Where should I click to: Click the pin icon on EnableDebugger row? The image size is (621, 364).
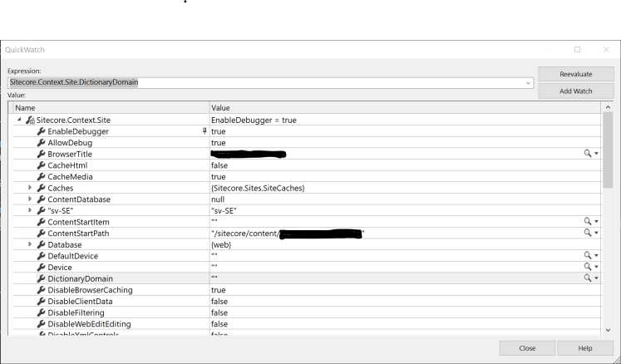click(x=205, y=131)
